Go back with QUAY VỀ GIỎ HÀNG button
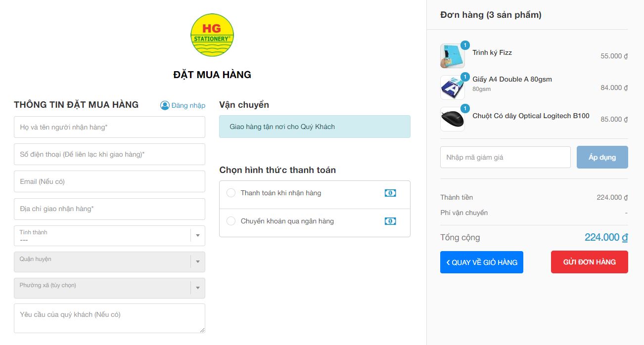Image resolution: width=644 pixels, height=345 pixels. 481,262
